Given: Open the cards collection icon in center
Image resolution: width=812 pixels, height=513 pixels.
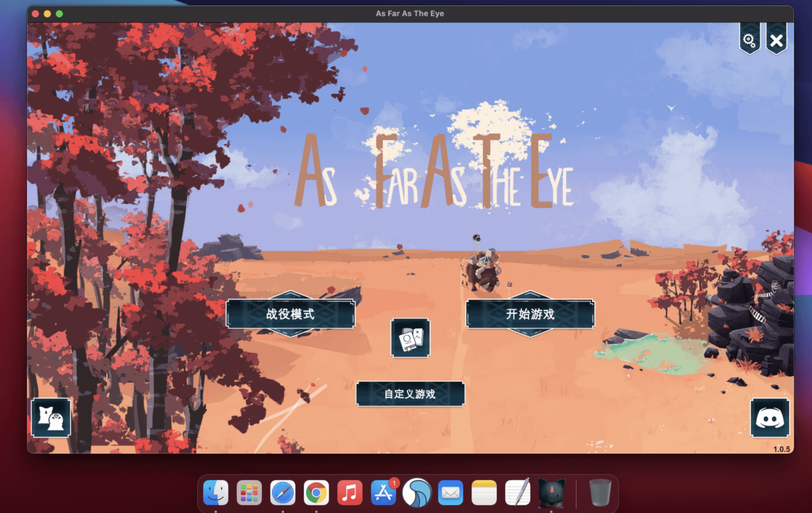Looking at the screenshot, I should coord(410,338).
